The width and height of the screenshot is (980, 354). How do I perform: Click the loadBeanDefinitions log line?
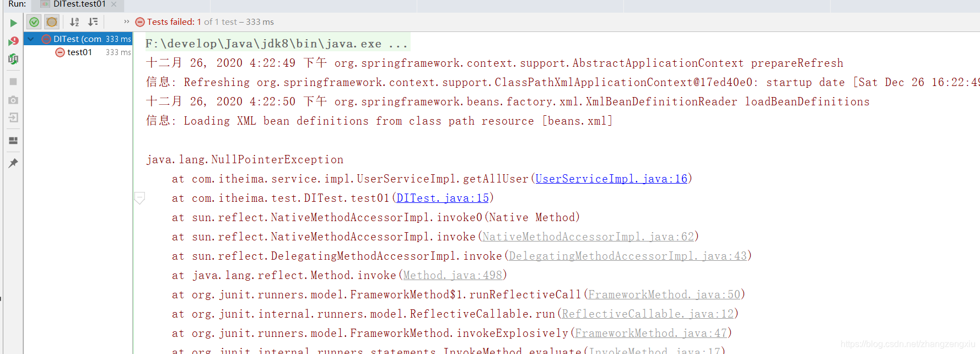coord(508,101)
